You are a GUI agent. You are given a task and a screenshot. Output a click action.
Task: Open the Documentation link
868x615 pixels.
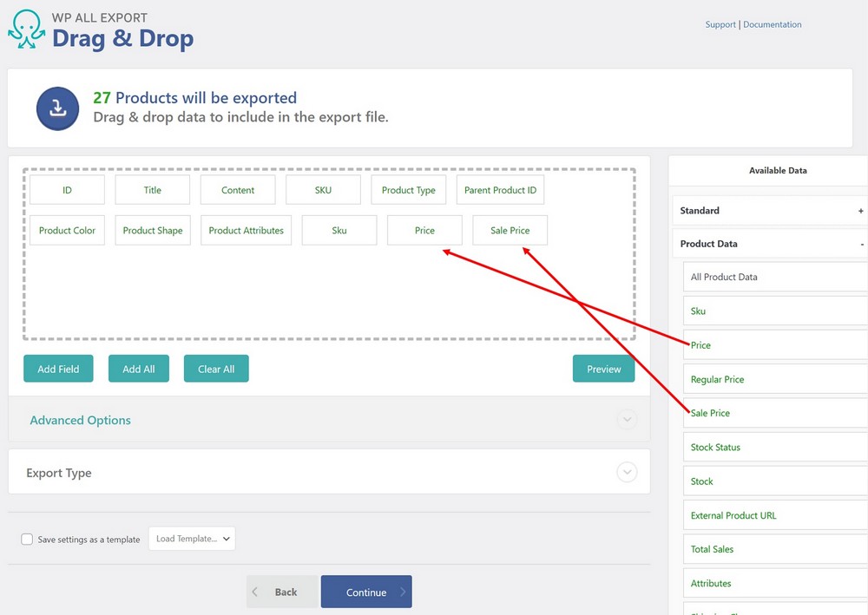772,24
